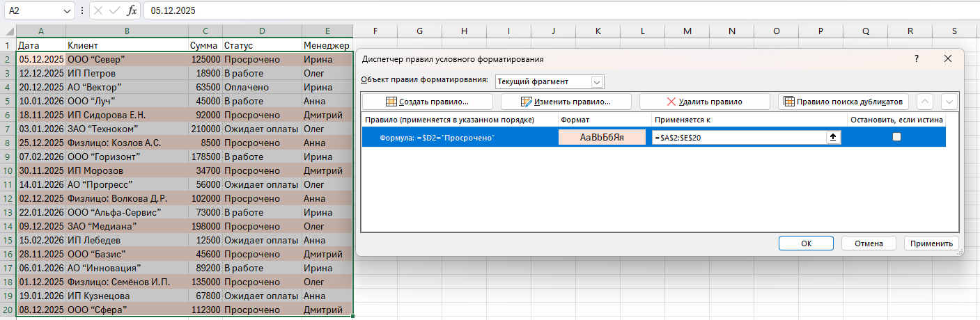This screenshot has width=980, height=320.
Task: Click date cell 30.11.2025
Action: point(41,170)
